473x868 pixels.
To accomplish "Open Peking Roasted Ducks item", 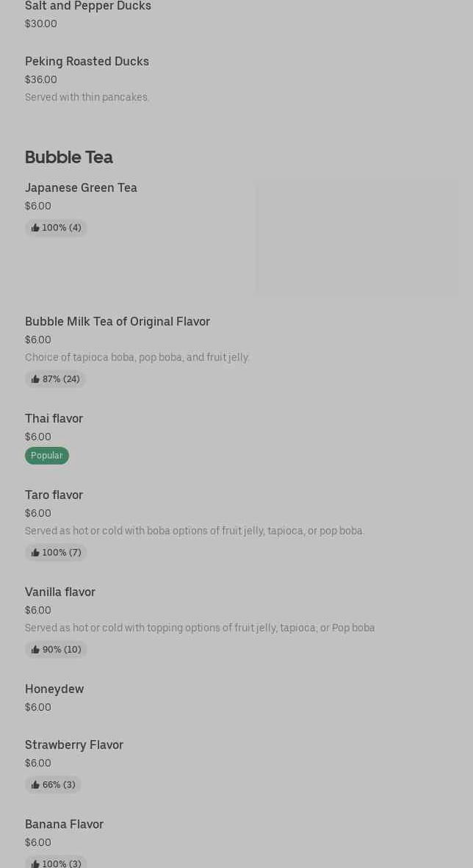I will click(87, 62).
